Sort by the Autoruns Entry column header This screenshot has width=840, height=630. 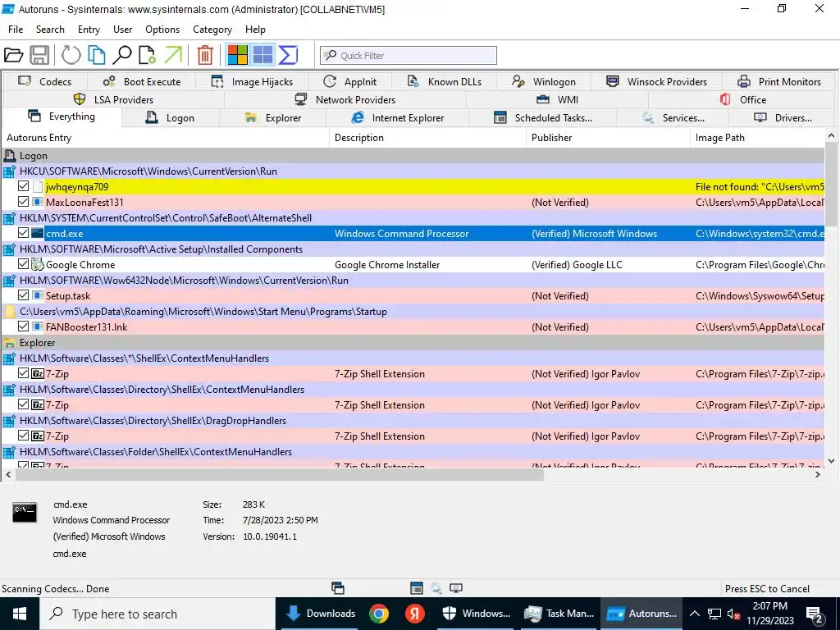[x=165, y=138]
